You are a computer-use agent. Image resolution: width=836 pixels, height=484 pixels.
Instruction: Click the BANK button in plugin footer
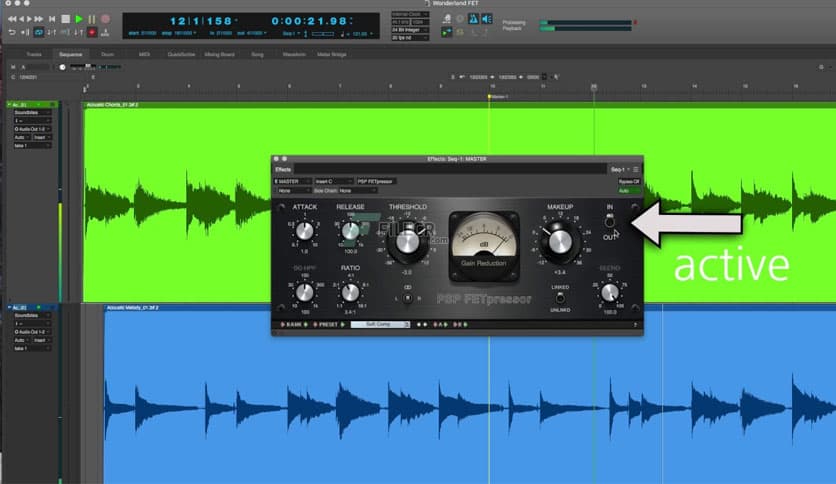[294, 325]
